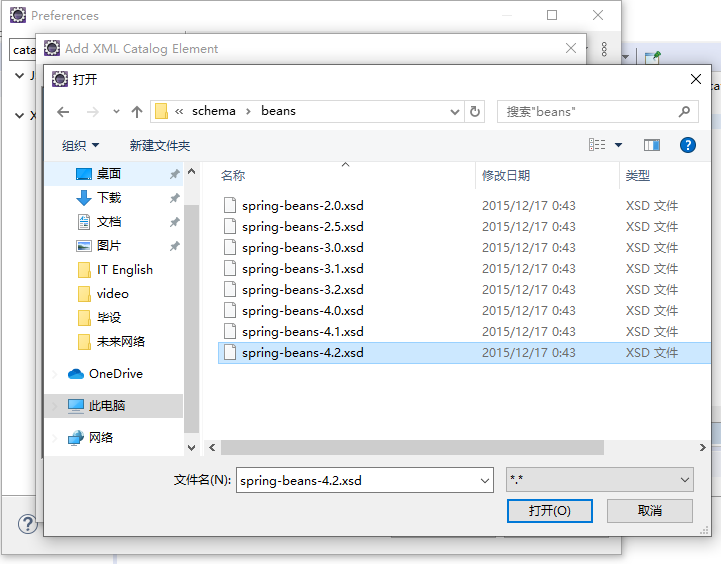The width and height of the screenshot is (721, 564).
Task: Expand the OneDrive tree node
Action: (56, 374)
